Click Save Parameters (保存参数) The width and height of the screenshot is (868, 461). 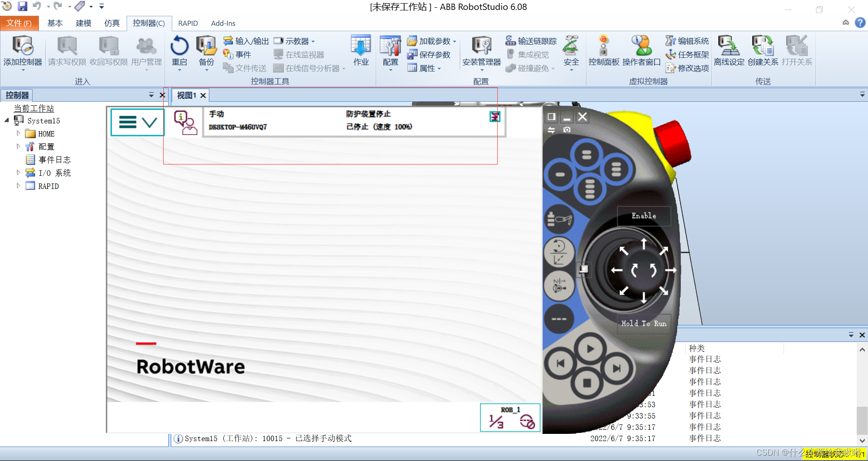(429, 55)
